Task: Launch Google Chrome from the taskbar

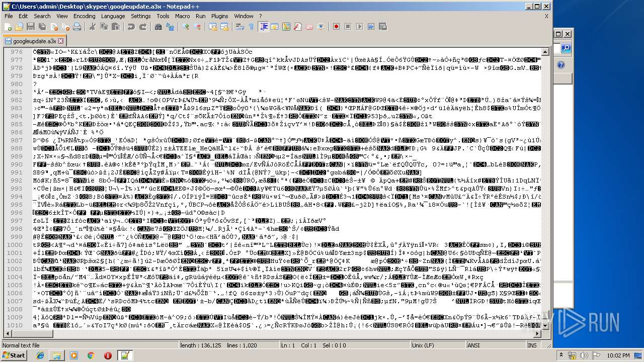Action: (91, 355)
